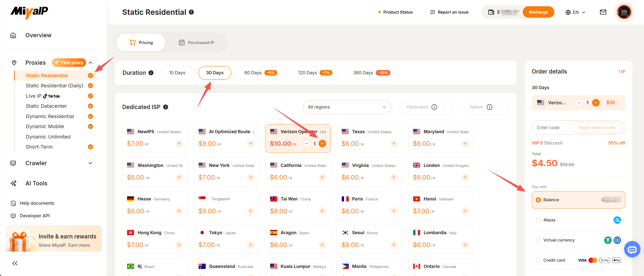Increase Verizon Operator card quantity
The width and height of the screenshot is (644, 276).
pyautogui.click(x=322, y=144)
